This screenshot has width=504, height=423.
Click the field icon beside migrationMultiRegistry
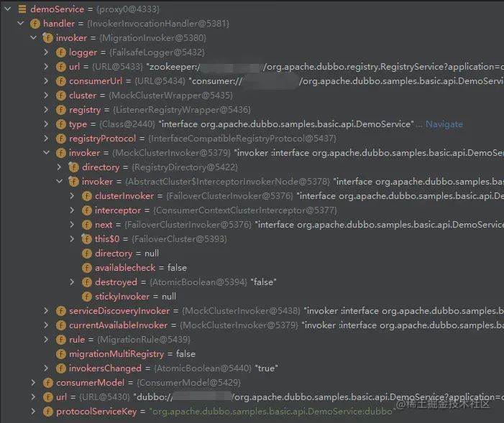60,354
